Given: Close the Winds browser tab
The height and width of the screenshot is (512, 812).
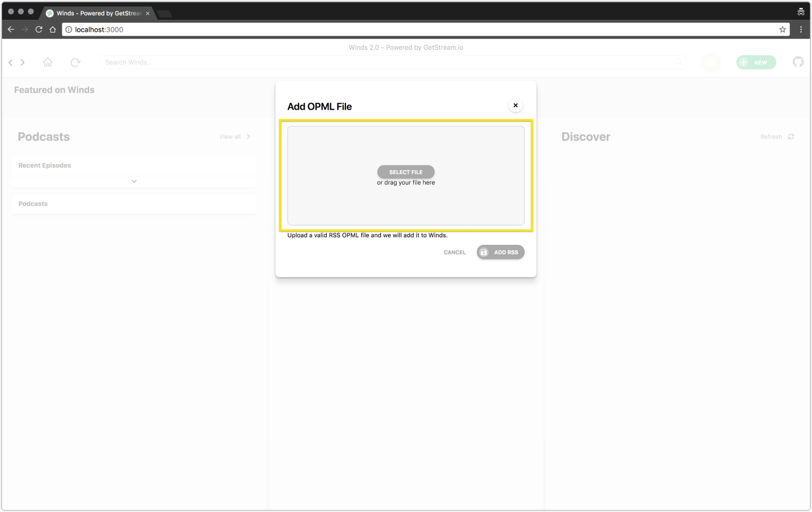Looking at the screenshot, I should [148, 13].
